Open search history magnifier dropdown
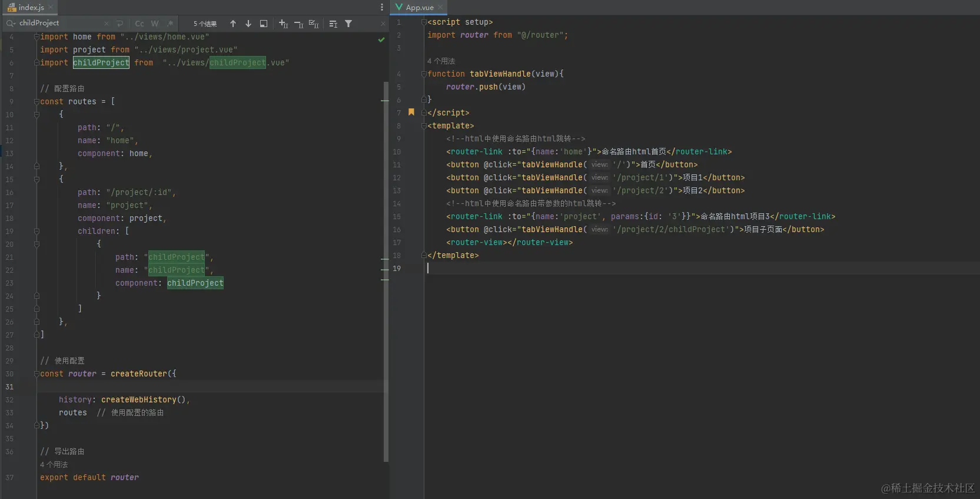 (x=11, y=24)
